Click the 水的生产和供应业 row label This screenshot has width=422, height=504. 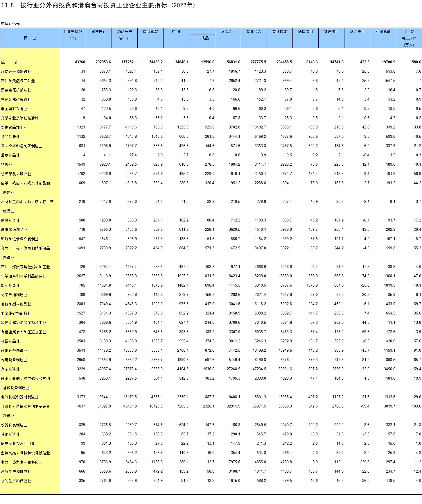click(16, 481)
